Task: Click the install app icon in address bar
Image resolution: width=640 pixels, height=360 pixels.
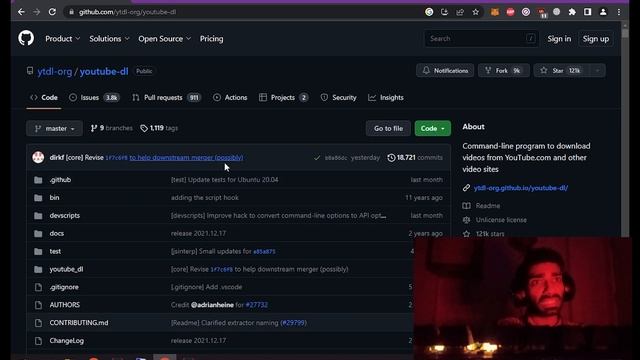Action: pyautogui.click(x=444, y=12)
